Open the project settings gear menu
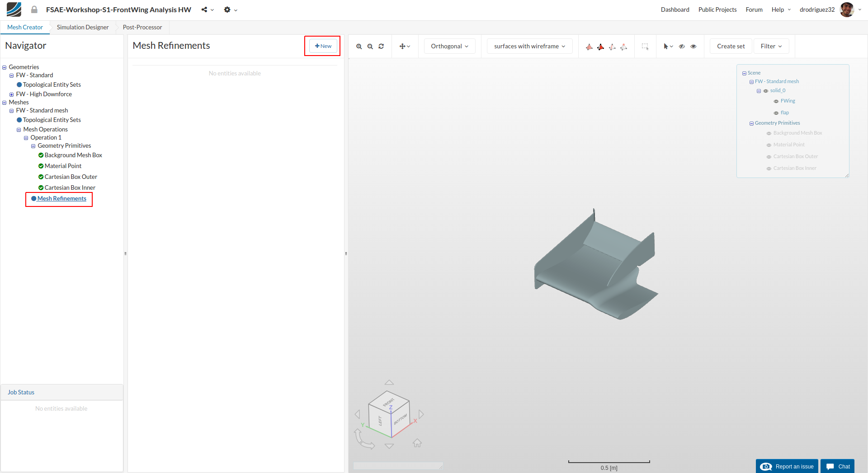The image size is (868, 473). 231,9
